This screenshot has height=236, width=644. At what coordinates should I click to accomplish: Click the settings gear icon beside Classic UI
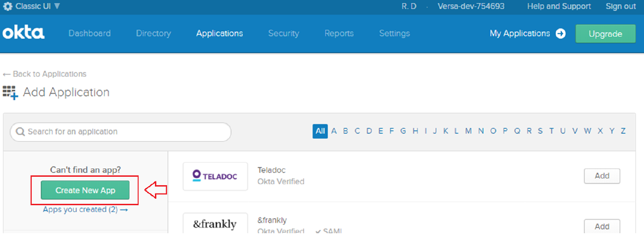8,6
